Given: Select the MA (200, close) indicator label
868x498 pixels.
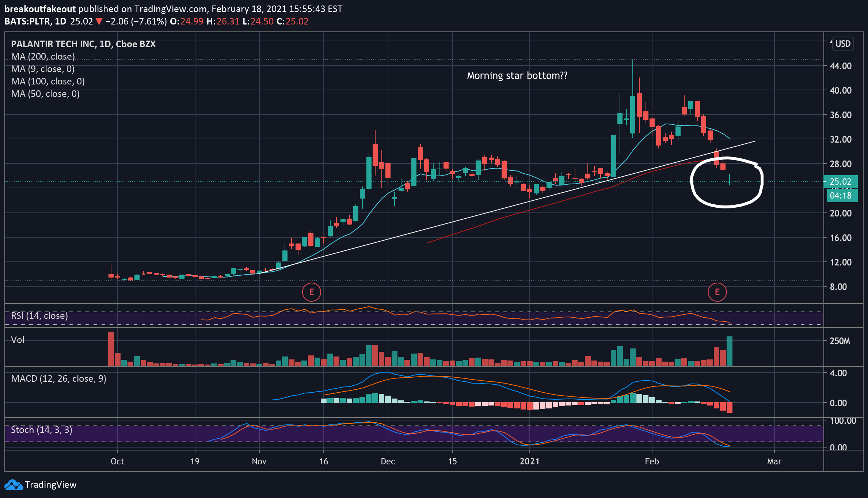Looking at the screenshot, I should pos(43,57).
